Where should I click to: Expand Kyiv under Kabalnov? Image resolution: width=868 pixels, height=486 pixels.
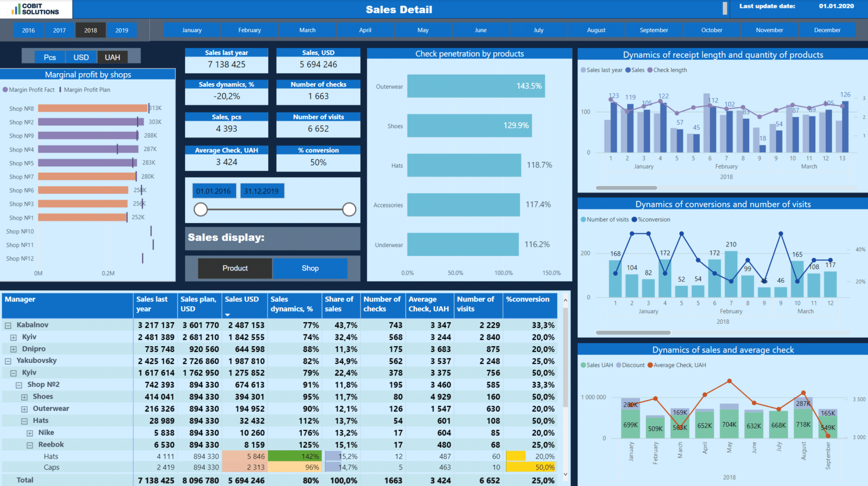pyautogui.click(x=13, y=337)
